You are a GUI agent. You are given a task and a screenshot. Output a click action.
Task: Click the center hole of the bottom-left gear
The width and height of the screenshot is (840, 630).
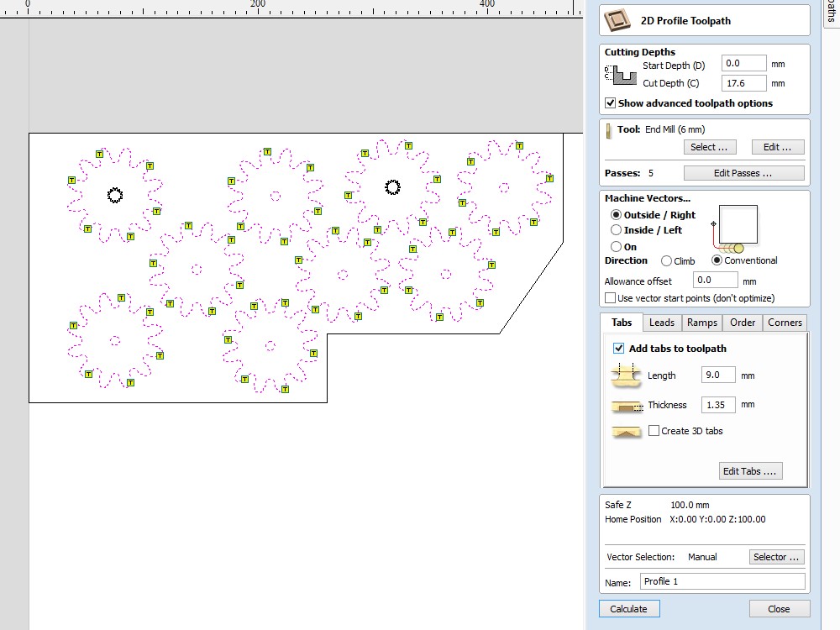[114, 340]
